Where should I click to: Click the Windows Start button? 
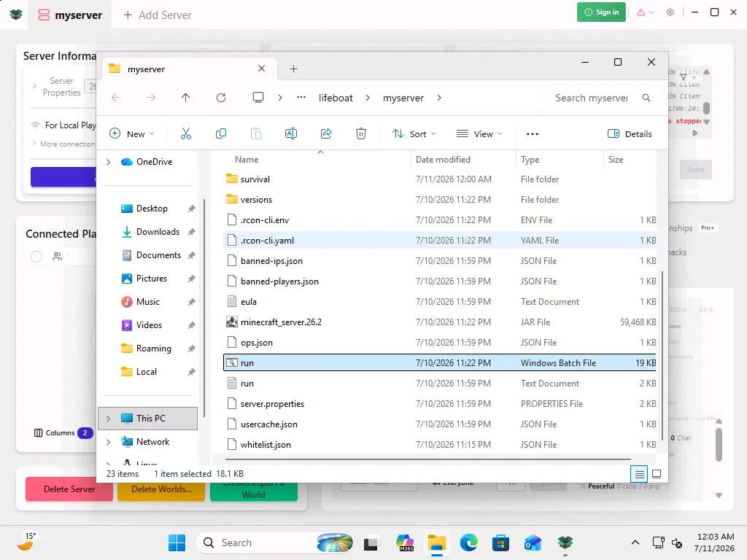[x=177, y=542]
